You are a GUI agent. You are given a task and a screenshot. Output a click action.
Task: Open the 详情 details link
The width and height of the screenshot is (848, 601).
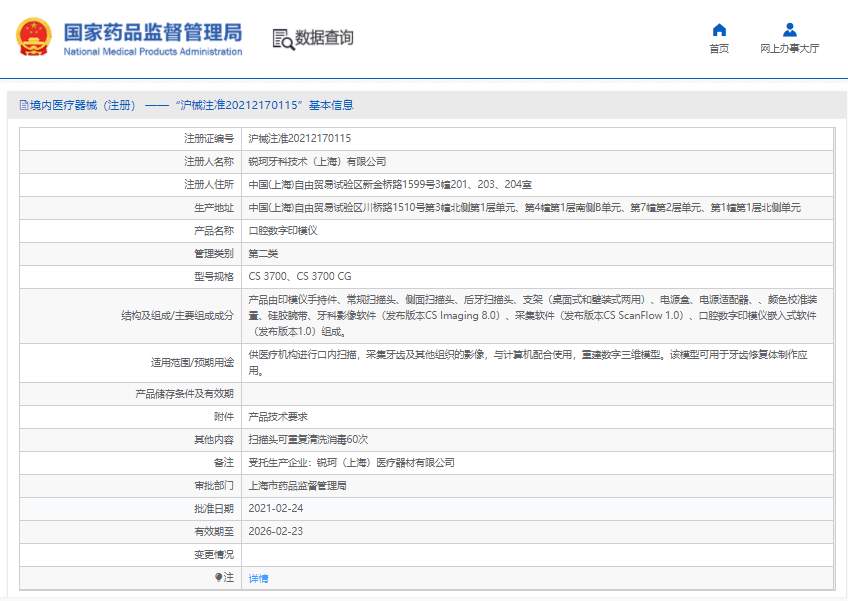258,578
